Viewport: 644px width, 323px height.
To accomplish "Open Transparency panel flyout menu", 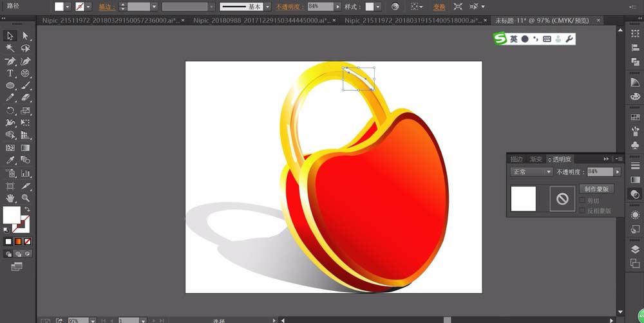I will 620,159.
